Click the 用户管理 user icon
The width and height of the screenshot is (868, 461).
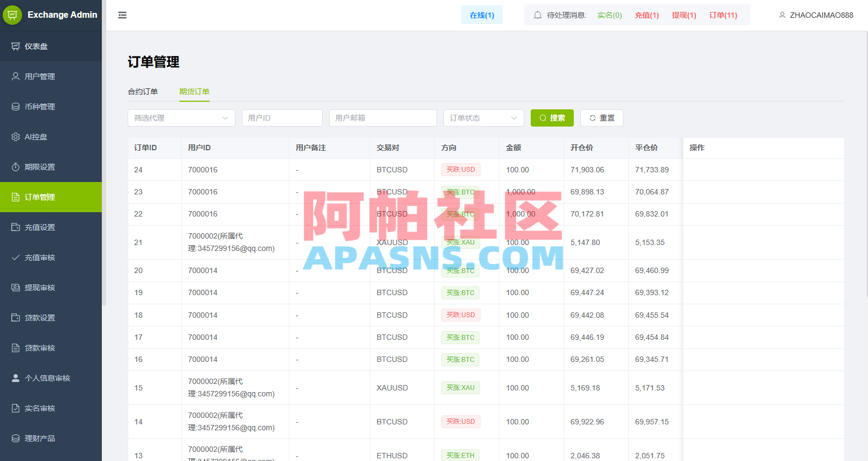pyautogui.click(x=16, y=76)
